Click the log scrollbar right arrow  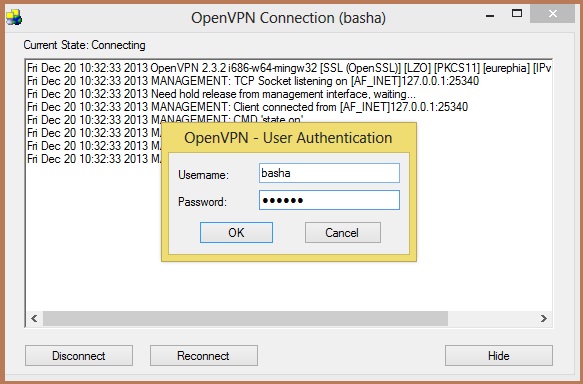coord(544,319)
